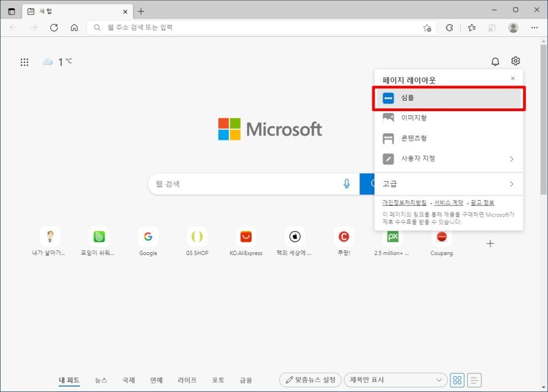Open the KO.AliExpress quick link tile
Viewport: 548px width, 392px height.
point(246,242)
